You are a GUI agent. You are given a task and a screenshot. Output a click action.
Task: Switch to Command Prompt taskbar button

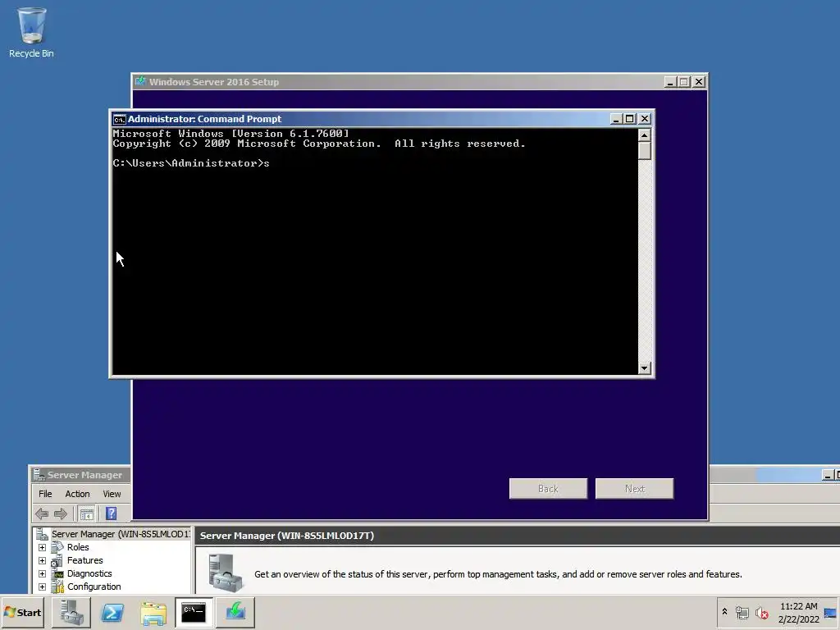pos(194,612)
